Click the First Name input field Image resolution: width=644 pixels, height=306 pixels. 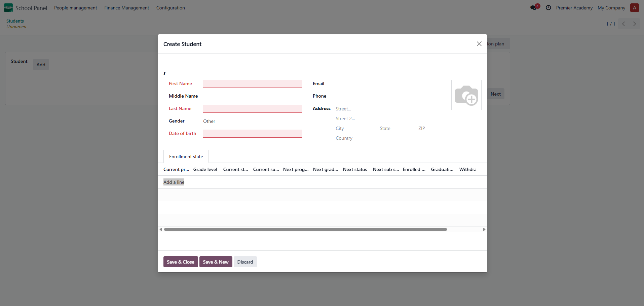point(252,83)
